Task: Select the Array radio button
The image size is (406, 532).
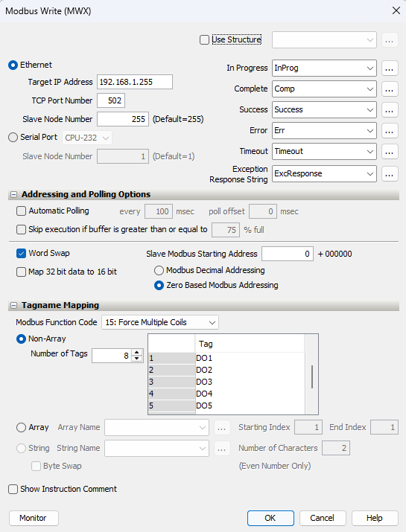Action: [21, 428]
